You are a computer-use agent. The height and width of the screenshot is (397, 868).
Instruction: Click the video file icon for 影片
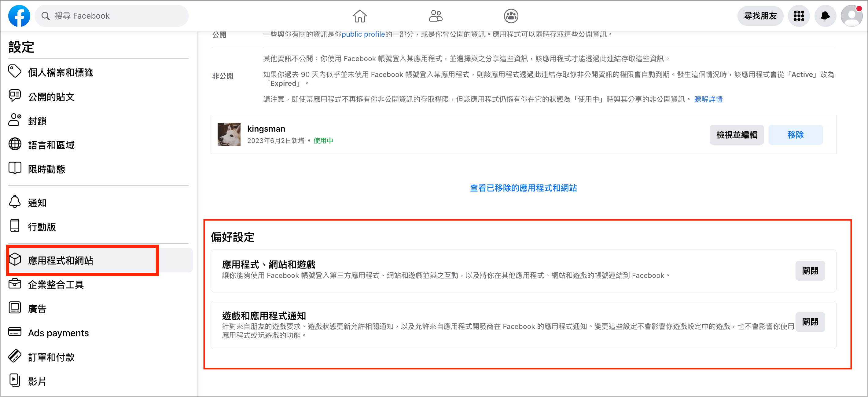[x=15, y=381]
